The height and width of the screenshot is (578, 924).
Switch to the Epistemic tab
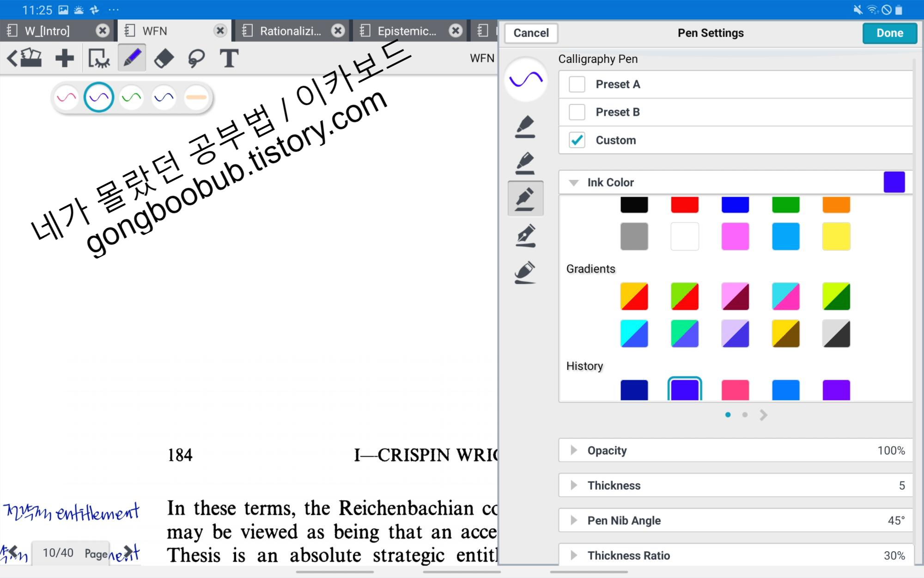407,31
